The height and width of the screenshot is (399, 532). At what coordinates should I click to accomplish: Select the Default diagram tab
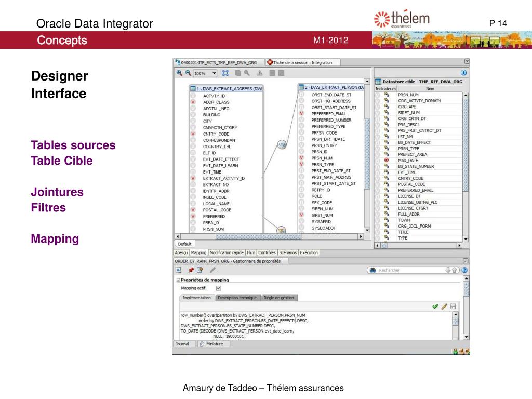pos(184,244)
